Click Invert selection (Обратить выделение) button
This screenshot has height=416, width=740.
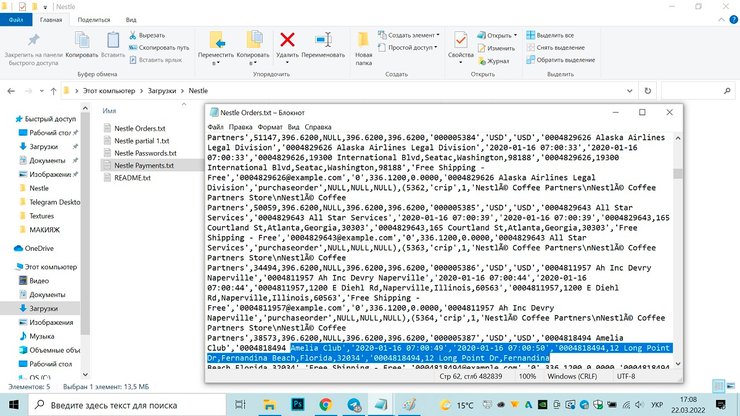[x=566, y=59]
